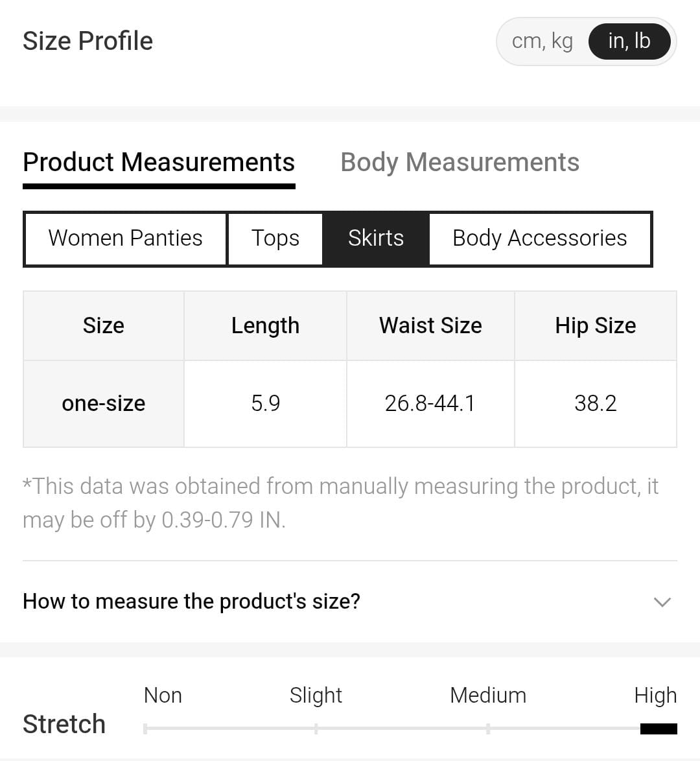The height and width of the screenshot is (761, 700).
Task: Click the Non stretch label
Action: coord(163,696)
